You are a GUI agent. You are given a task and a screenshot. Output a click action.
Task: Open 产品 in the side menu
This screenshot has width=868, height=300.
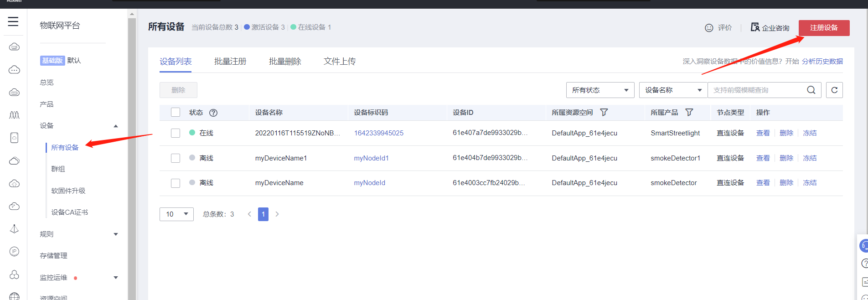(x=46, y=104)
